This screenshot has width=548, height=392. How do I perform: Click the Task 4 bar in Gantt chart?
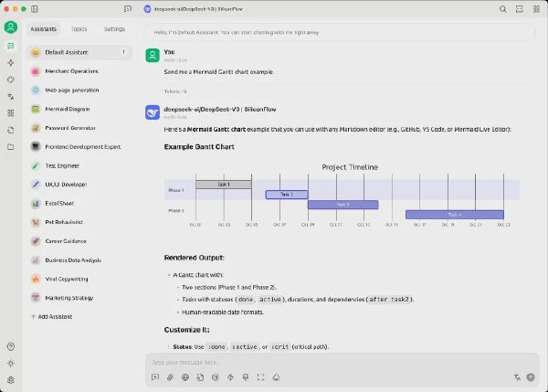(454, 215)
